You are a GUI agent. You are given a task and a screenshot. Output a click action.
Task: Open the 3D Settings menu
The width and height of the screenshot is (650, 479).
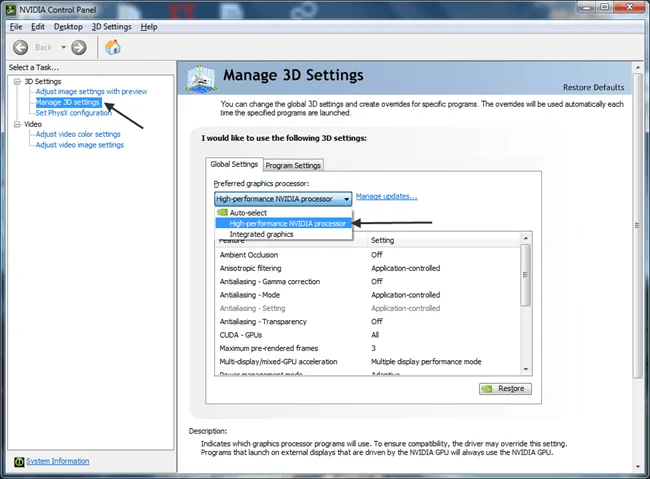(112, 27)
